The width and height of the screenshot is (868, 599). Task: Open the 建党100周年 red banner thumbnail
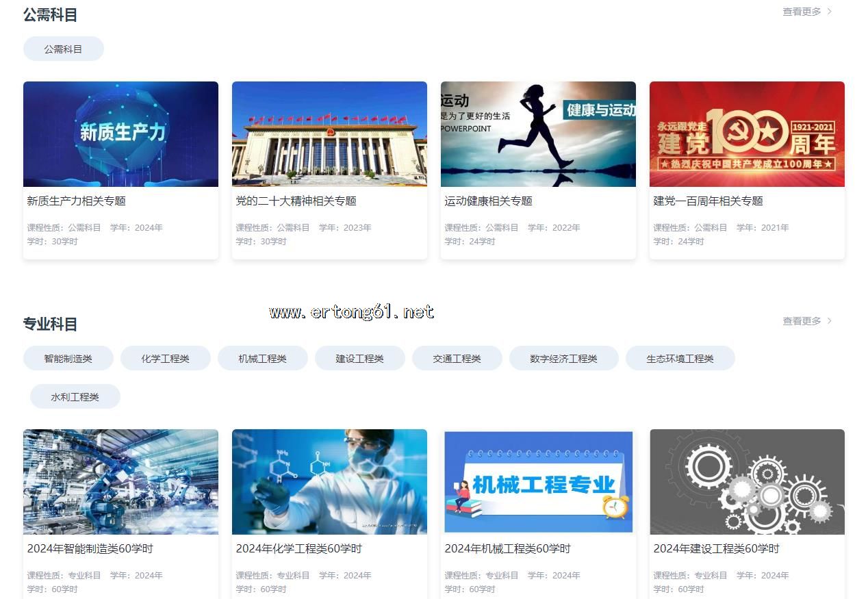747,134
